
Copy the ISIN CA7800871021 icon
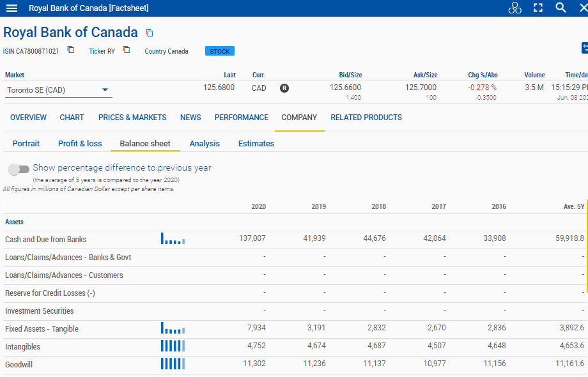click(70, 50)
